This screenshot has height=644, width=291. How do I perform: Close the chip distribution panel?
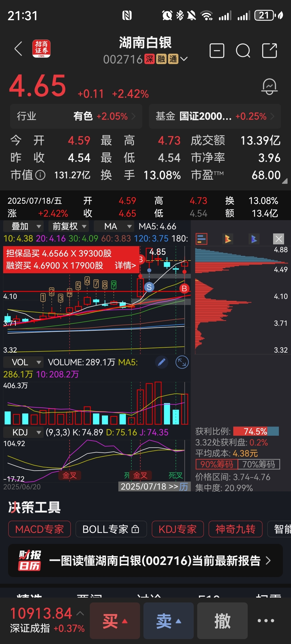[279, 239]
